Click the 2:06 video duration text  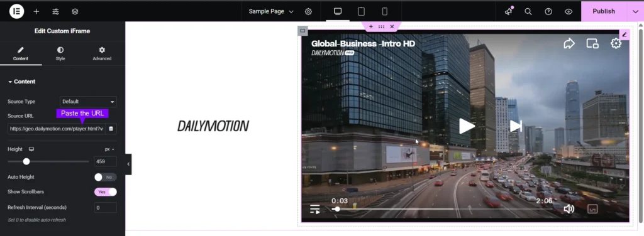[x=544, y=201]
